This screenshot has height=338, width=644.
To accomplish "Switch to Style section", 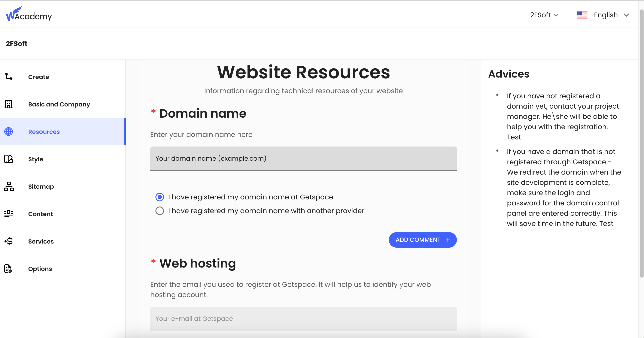I will (63, 159).
